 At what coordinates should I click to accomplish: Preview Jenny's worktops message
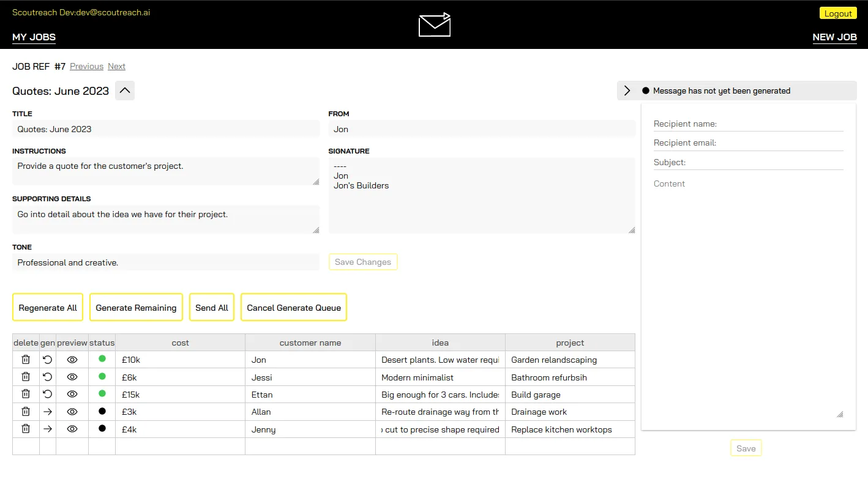[x=72, y=429]
